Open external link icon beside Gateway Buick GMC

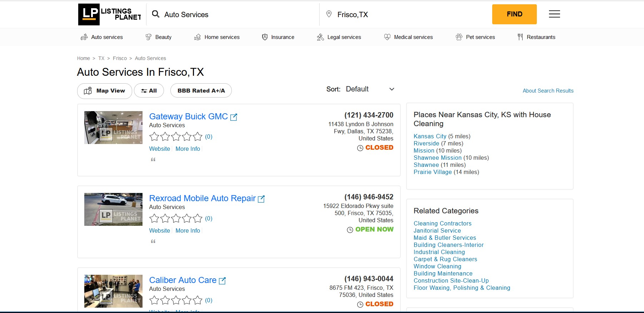click(x=234, y=117)
